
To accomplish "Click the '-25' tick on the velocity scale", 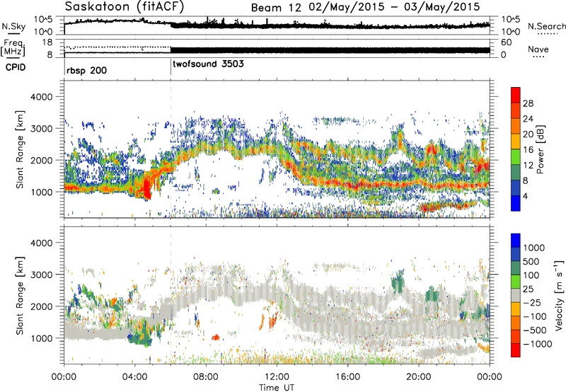I will click(x=532, y=303).
